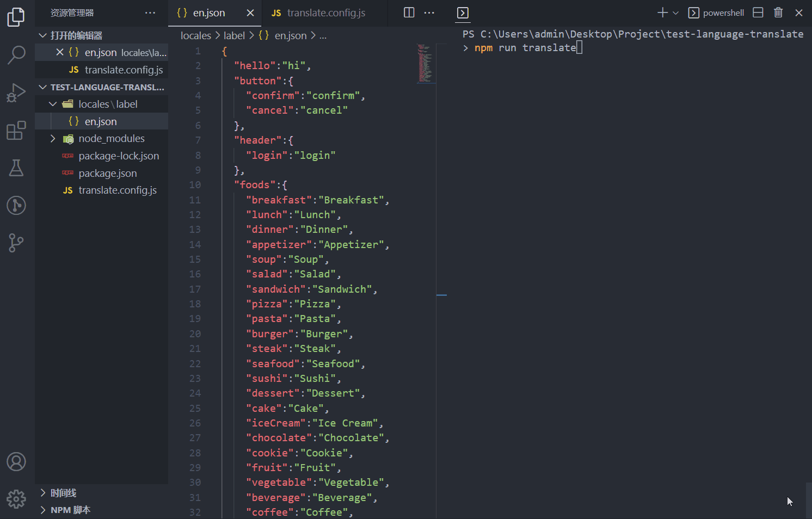This screenshot has width=812, height=519.
Task: Click the en.json breadcrumb
Action: pos(282,35)
